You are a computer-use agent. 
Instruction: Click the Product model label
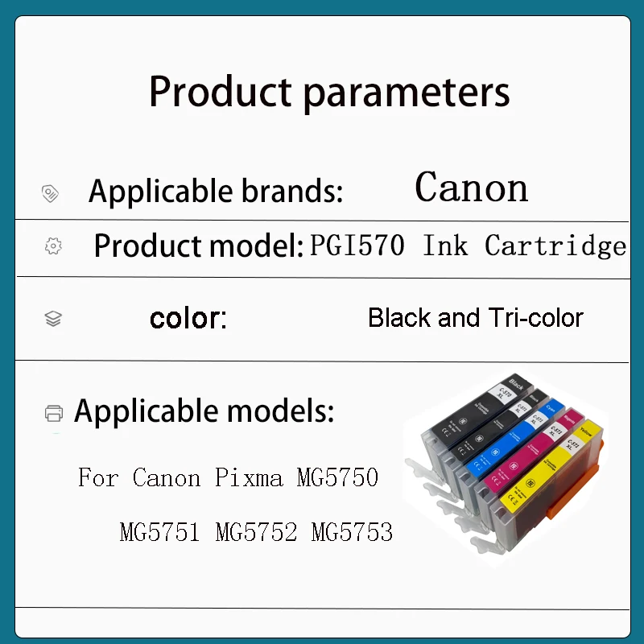pos(198,246)
